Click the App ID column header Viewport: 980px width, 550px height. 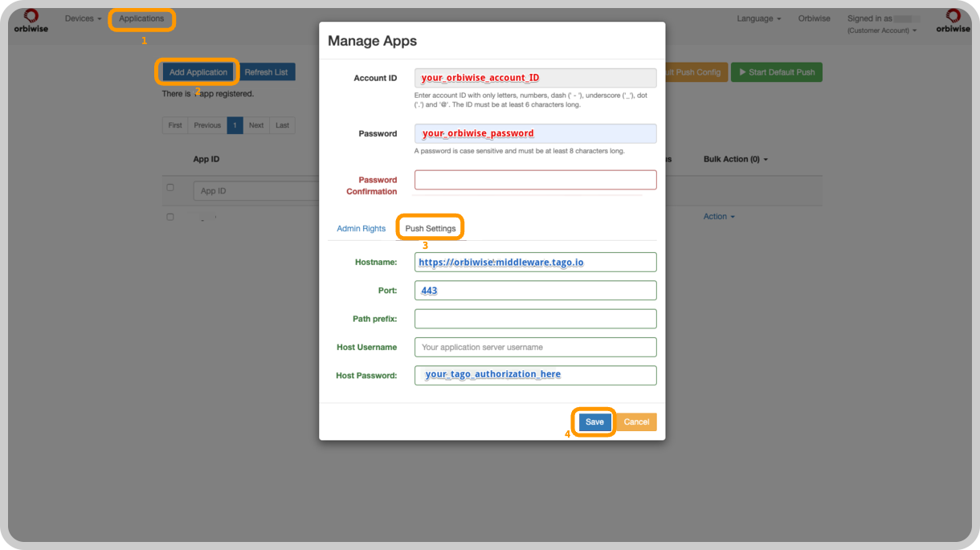coord(206,159)
